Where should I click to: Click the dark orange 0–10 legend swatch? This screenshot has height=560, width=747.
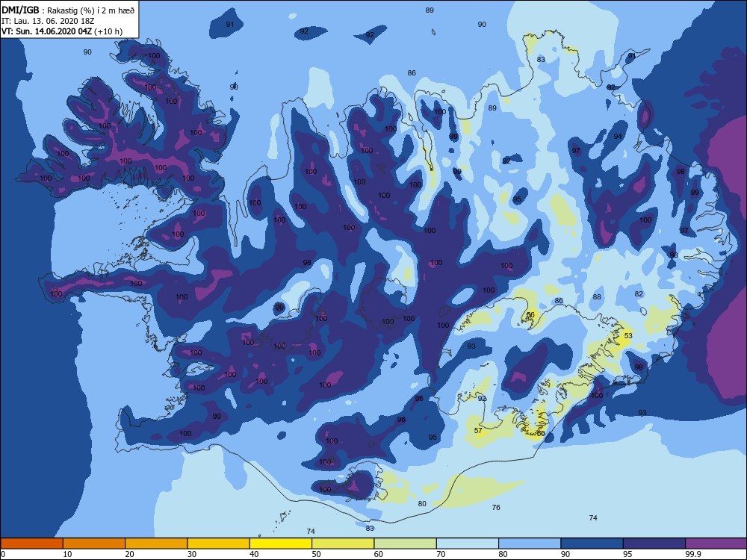point(32,544)
